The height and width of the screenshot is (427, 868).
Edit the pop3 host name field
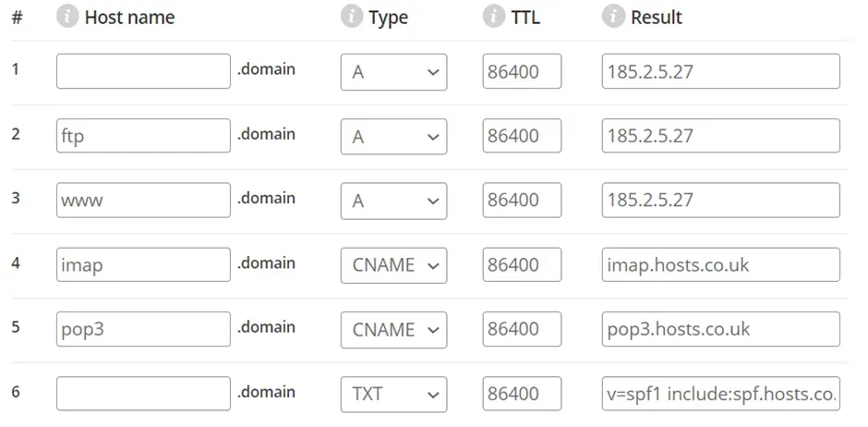click(143, 329)
